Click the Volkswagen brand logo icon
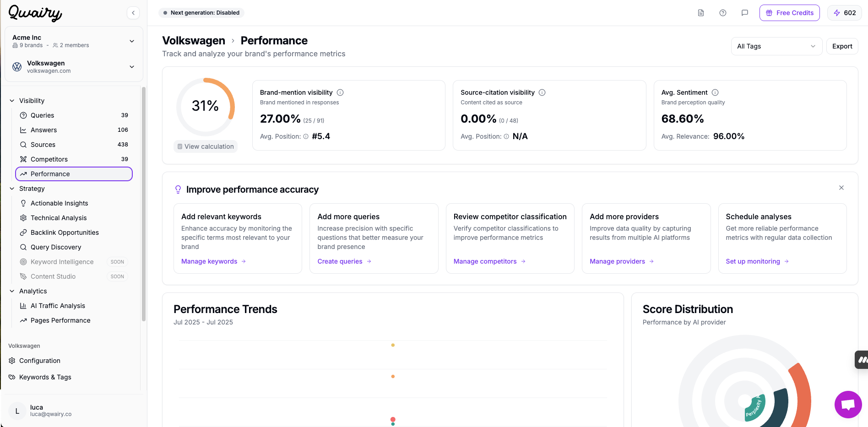Screen dimensions: 868x427 tap(17, 67)
